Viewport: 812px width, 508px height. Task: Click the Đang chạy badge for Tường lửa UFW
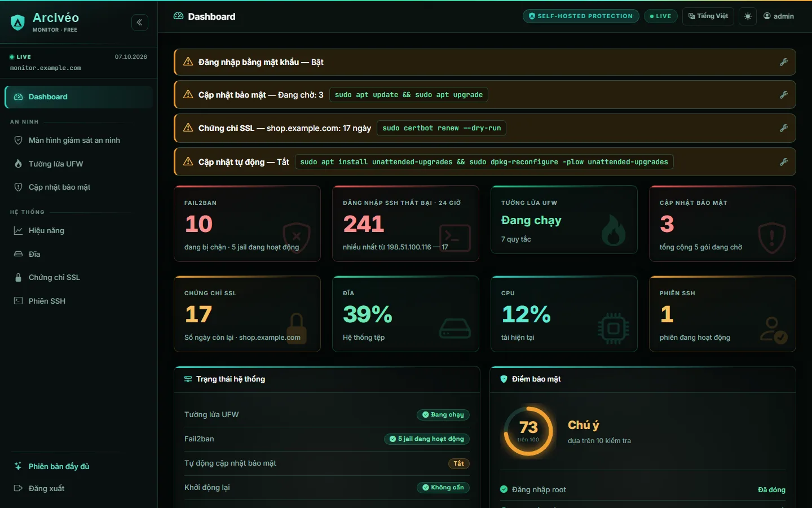point(443,415)
